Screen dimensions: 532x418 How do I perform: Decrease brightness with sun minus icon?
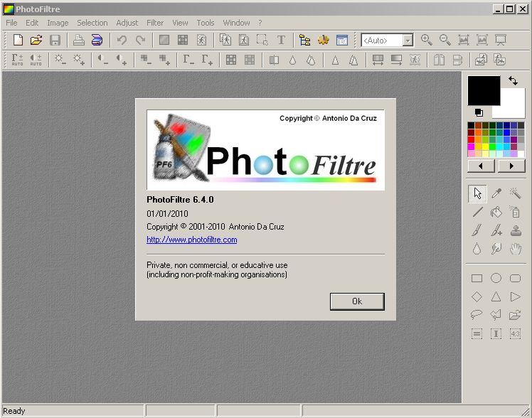pyautogui.click(x=60, y=60)
